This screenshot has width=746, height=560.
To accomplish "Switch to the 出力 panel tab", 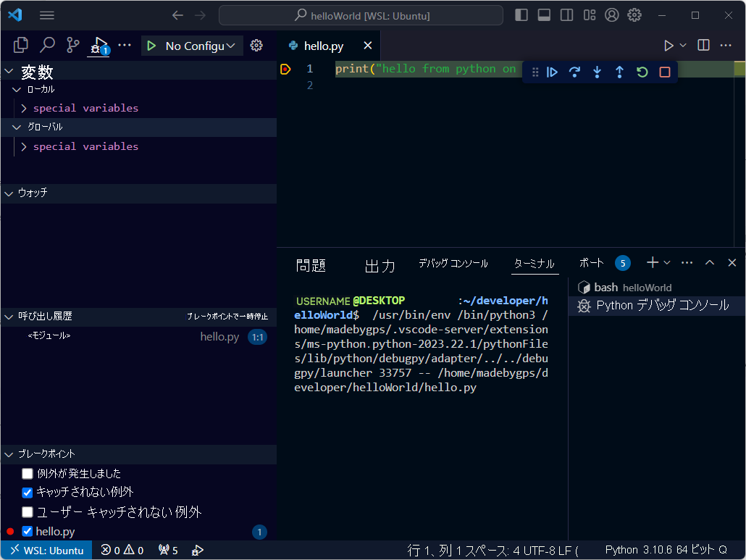I will pyautogui.click(x=380, y=265).
